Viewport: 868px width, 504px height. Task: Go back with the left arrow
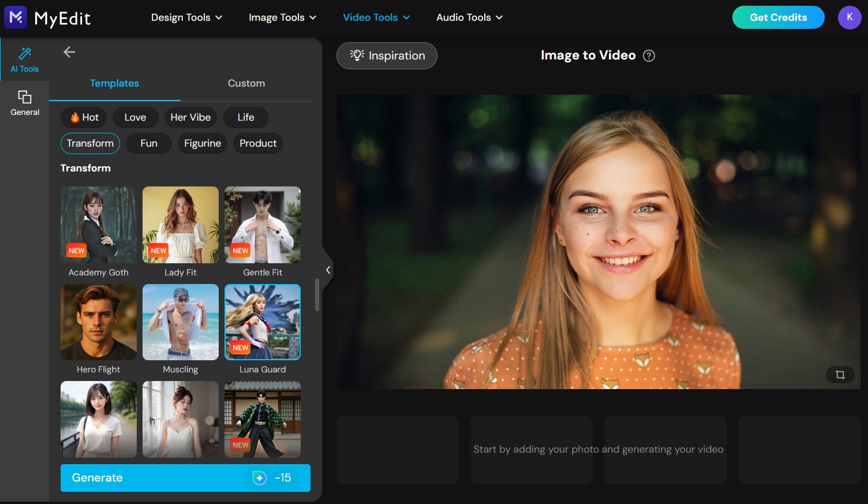pyautogui.click(x=69, y=52)
